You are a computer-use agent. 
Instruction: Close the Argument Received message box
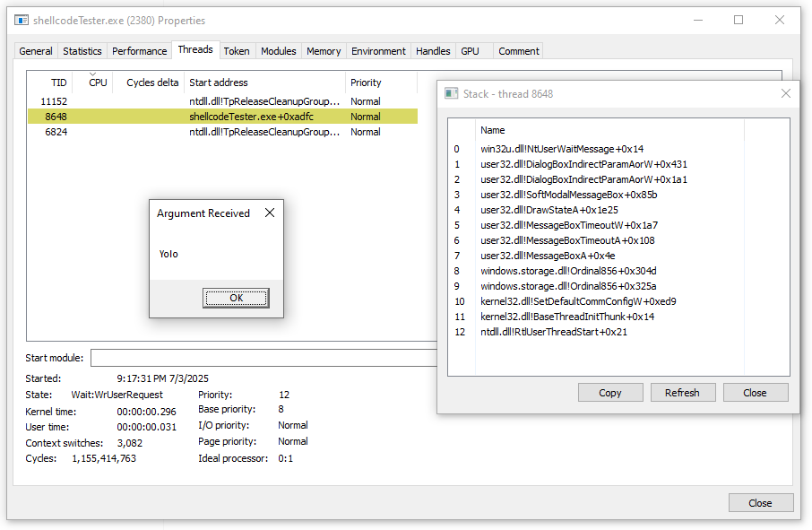[270, 213]
